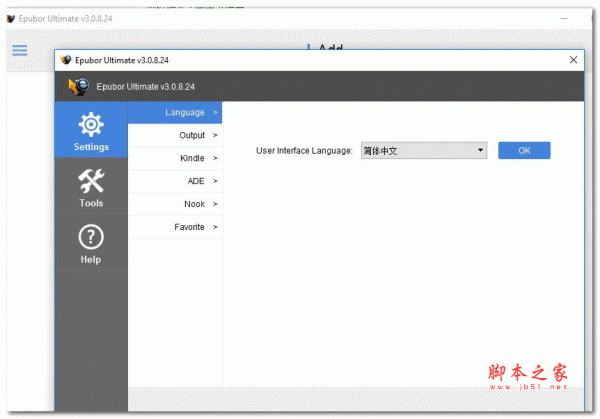Open the Favorite settings tab
The height and width of the screenshot is (419, 600).
(175, 227)
